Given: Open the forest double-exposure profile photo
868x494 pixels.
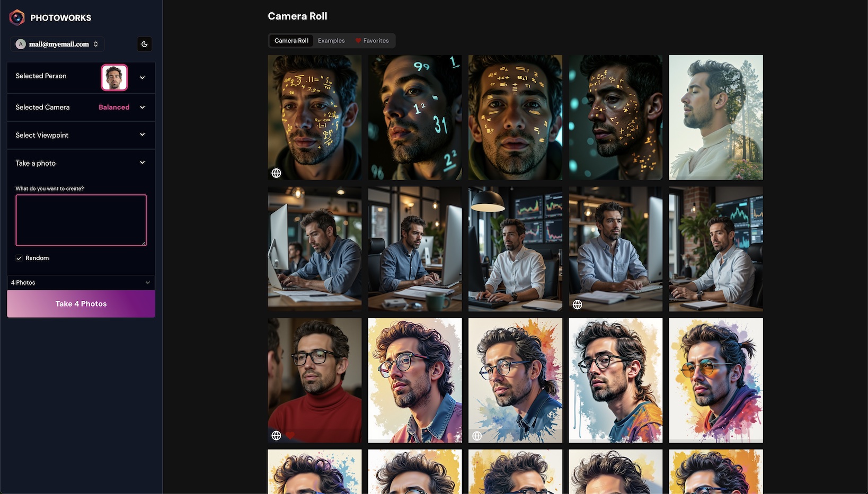Looking at the screenshot, I should [x=716, y=118].
